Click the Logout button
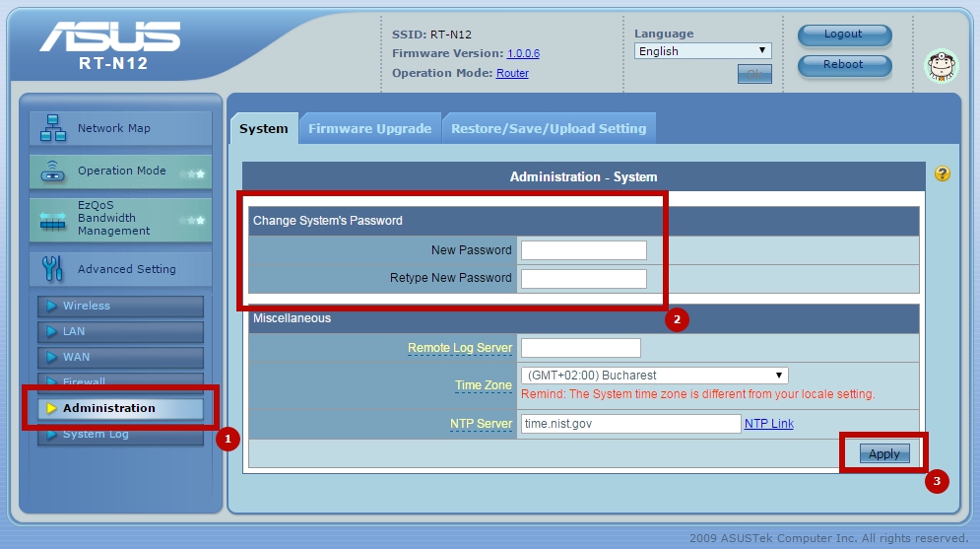 [x=844, y=35]
